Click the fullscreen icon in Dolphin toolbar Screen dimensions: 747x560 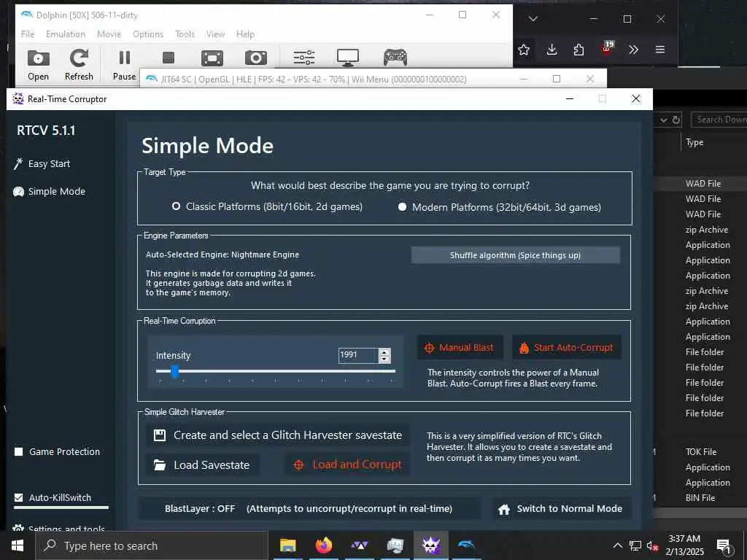[x=212, y=58]
